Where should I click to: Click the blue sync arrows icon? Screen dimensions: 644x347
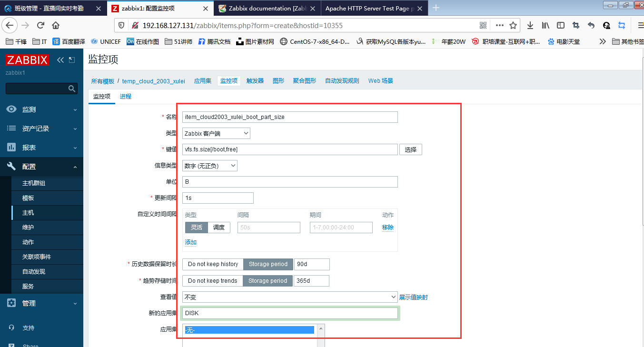[622, 25]
